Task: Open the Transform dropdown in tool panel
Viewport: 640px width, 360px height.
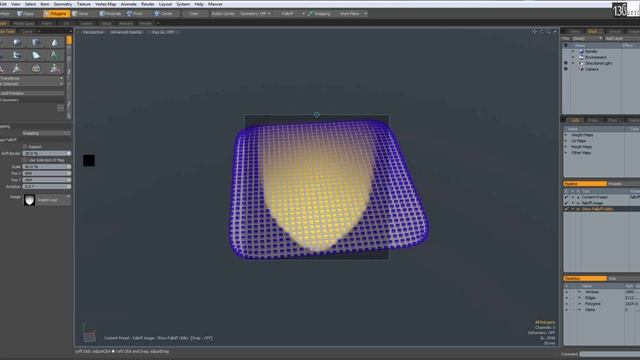Action: [32, 78]
